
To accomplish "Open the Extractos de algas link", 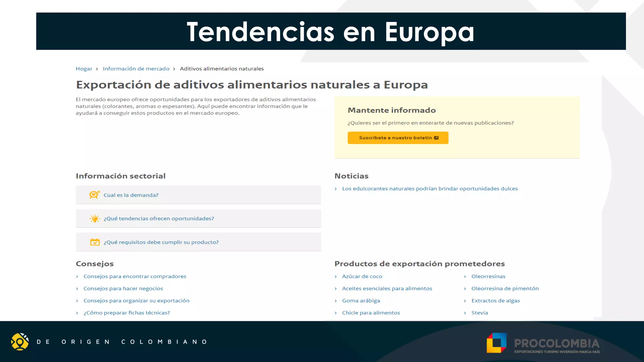I will click(496, 301).
